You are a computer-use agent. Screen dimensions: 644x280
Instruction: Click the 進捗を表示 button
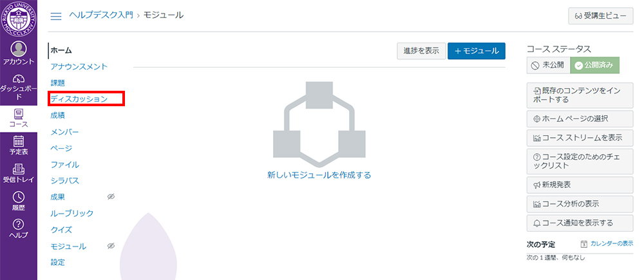(x=421, y=51)
